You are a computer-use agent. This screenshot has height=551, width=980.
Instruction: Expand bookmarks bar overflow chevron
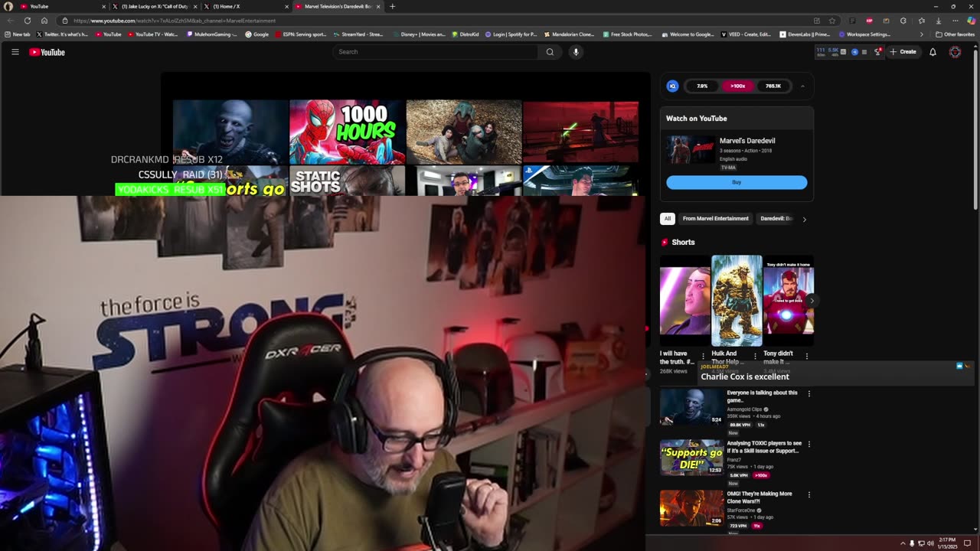click(x=922, y=34)
